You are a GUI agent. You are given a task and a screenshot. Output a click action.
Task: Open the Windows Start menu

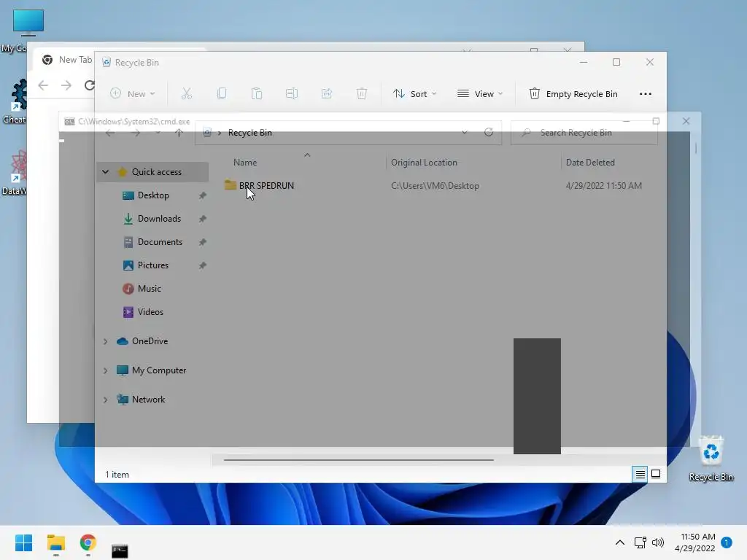click(23, 542)
